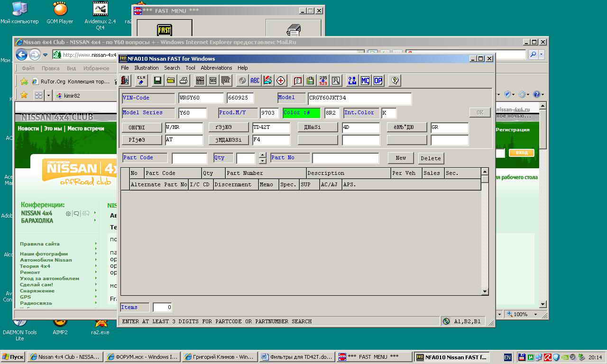Click the Model Series label button
The width and height of the screenshot is (607, 364).
point(148,113)
